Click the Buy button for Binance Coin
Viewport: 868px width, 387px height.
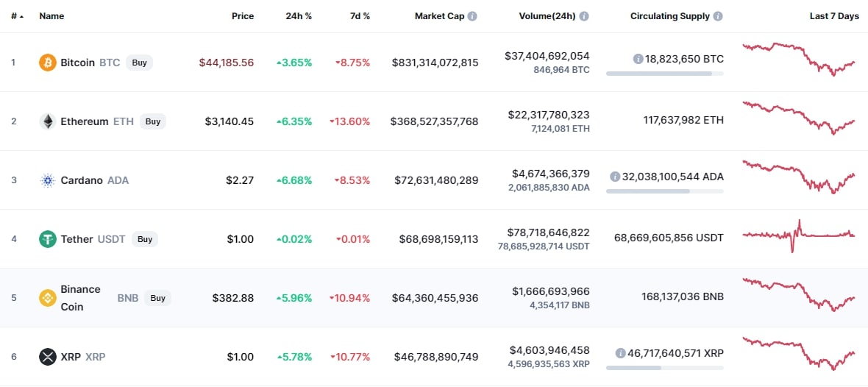tap(157, 298)
